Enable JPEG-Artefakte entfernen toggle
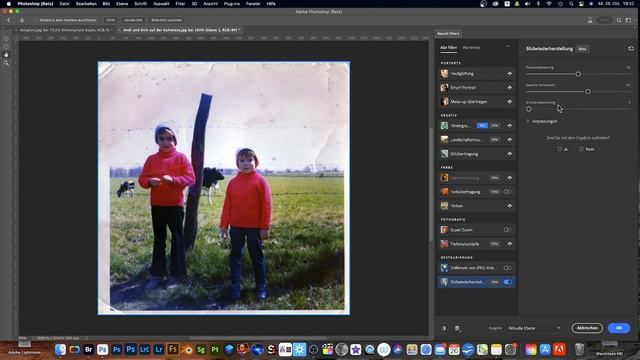Viewport: 640px width, 360px height. 507,268
